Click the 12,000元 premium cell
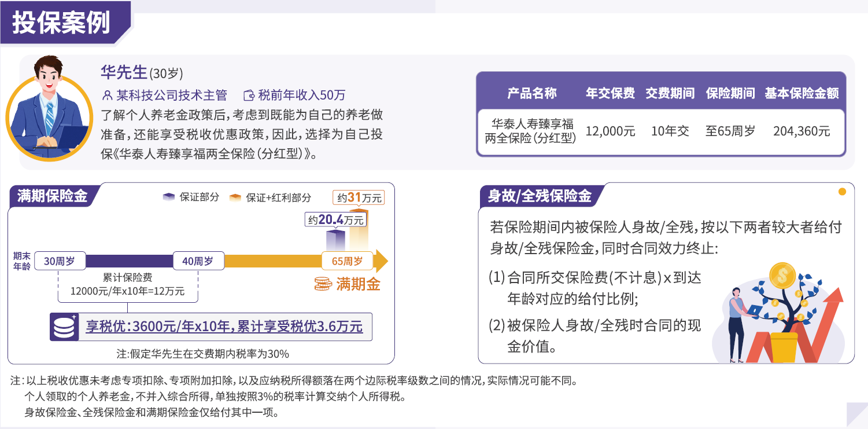Screen dimensions: 868x429 [610, 131]
